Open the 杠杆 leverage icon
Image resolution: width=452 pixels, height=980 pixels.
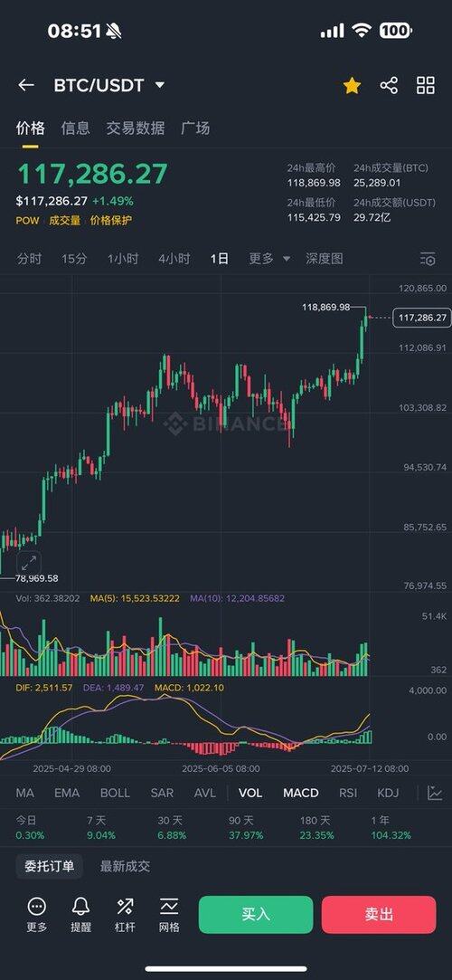pos(125,906)
